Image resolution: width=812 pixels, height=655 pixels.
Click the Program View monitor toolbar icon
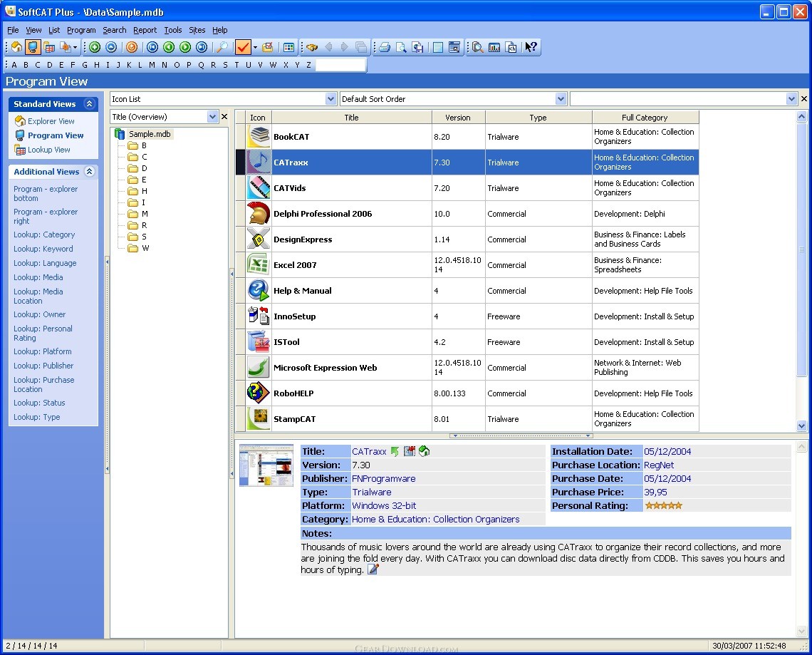click(x=33, y=47)
